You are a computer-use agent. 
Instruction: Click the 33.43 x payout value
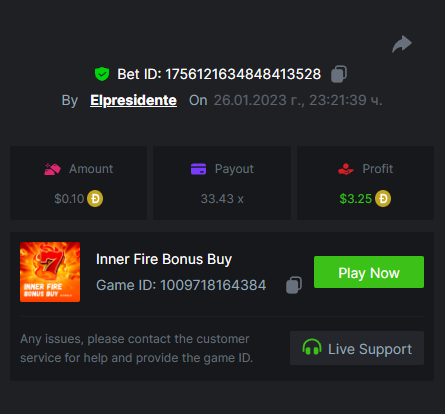222,199
